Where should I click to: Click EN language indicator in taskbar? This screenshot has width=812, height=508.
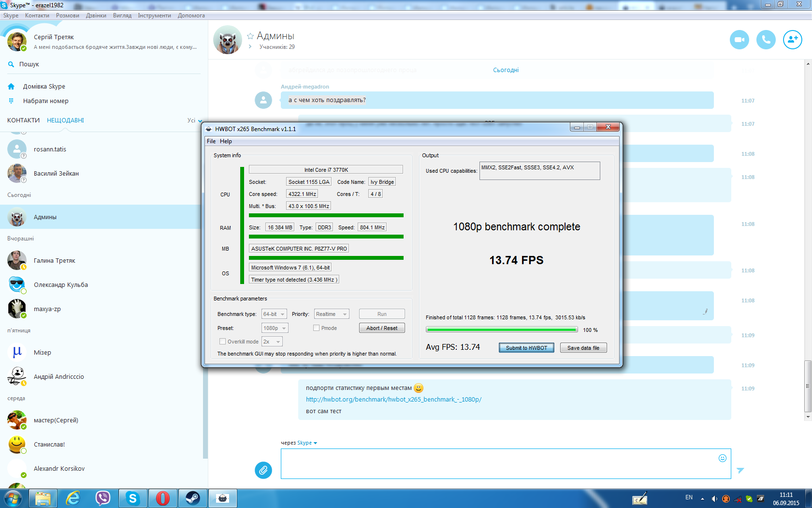(689, 497)
